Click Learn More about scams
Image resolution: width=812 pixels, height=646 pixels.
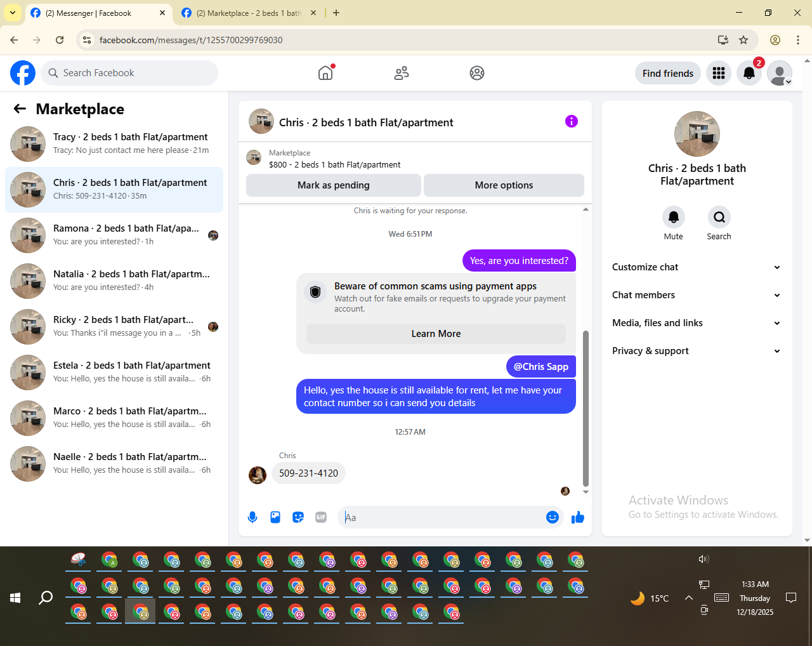[436, 334]
